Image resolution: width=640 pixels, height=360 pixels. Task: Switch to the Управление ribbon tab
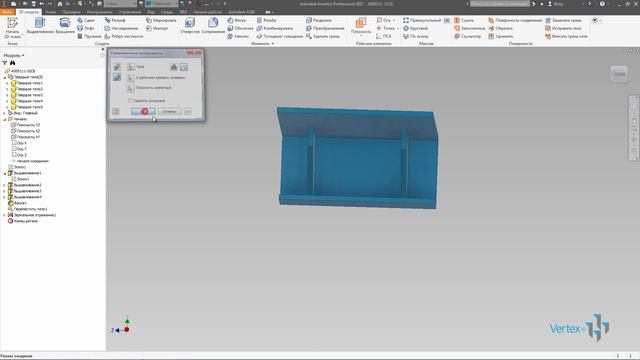[x=130, y=12]
